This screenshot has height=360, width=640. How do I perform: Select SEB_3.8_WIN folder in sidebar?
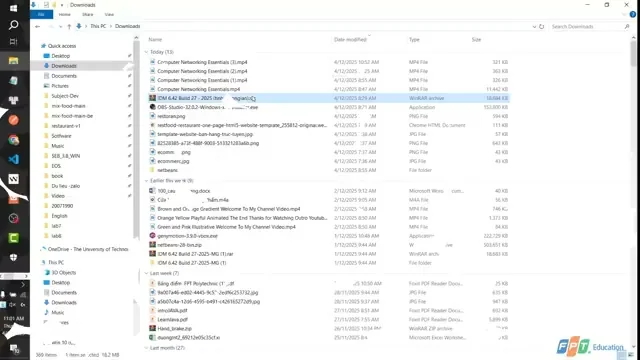click(66, 156)
